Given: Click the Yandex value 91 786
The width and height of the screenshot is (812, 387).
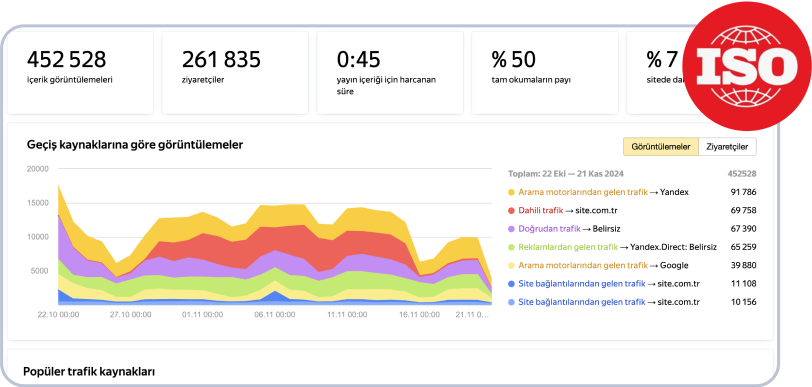Looking at the screenshot, I should click(743, 192).
